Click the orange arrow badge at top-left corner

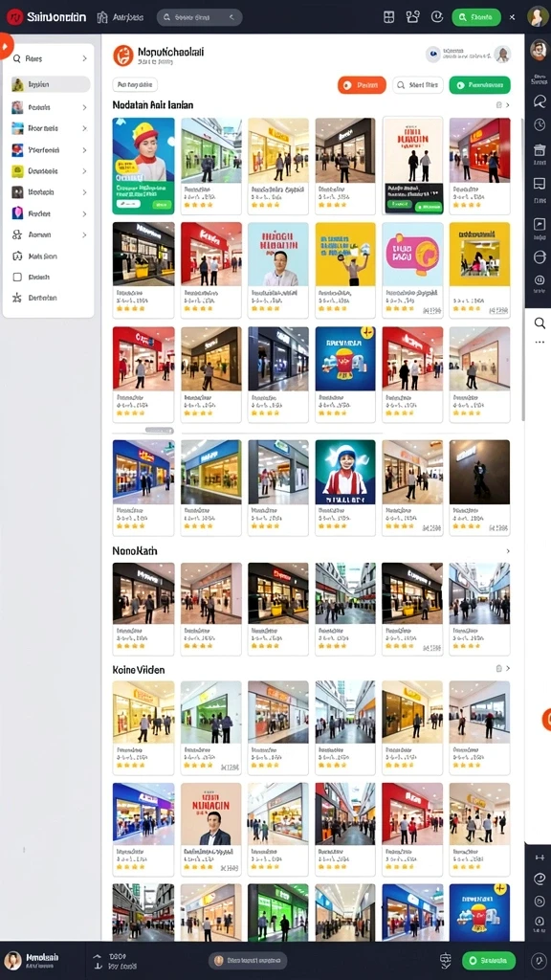click(5, 47)
